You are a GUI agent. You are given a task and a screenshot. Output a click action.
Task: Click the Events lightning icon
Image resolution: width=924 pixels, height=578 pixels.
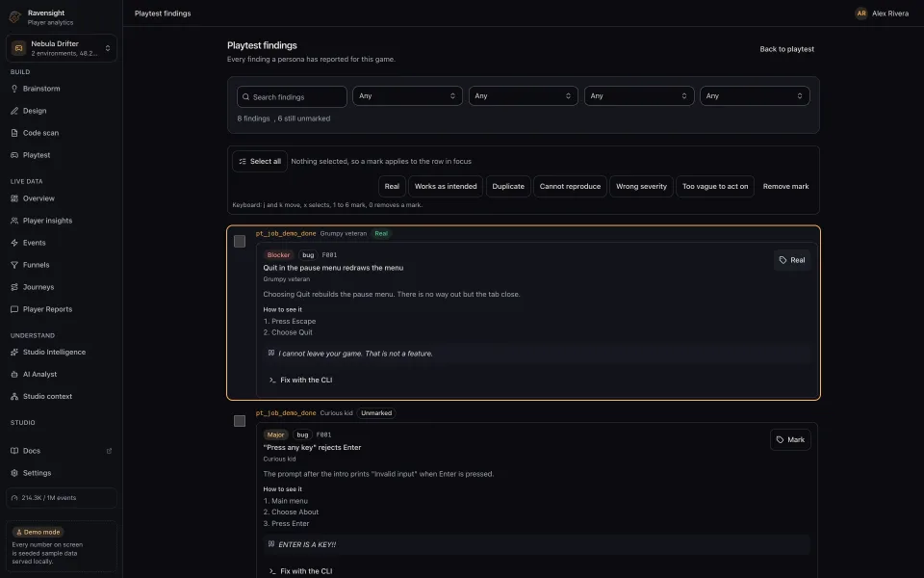coord(14,243)
